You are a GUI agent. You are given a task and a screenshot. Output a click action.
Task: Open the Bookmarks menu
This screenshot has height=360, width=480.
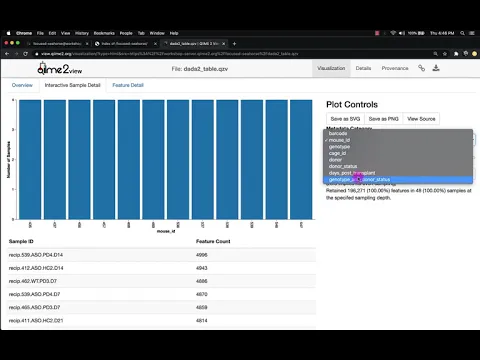click(104, 33)
